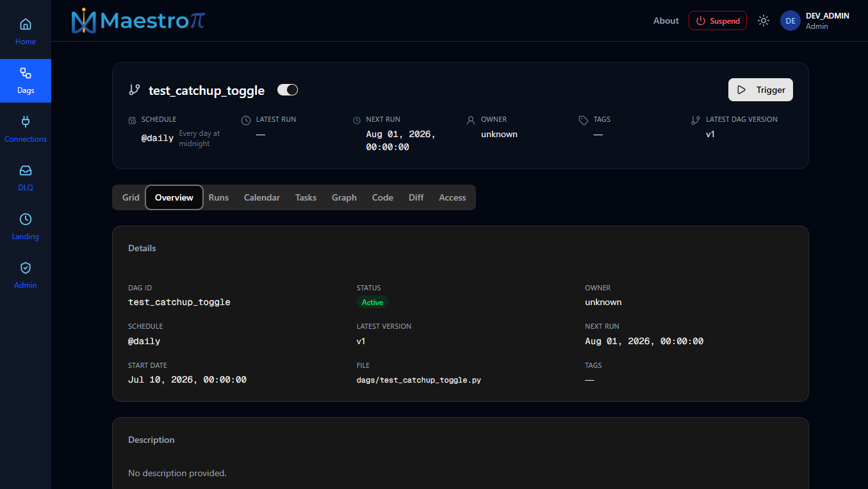Switch theme with the sun icon

coord(763,21)
